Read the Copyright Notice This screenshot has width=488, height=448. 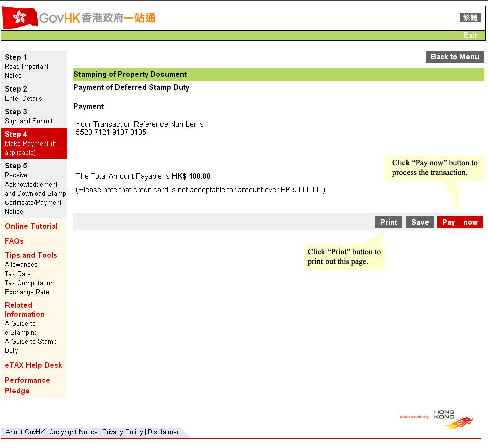click(73, 432)
